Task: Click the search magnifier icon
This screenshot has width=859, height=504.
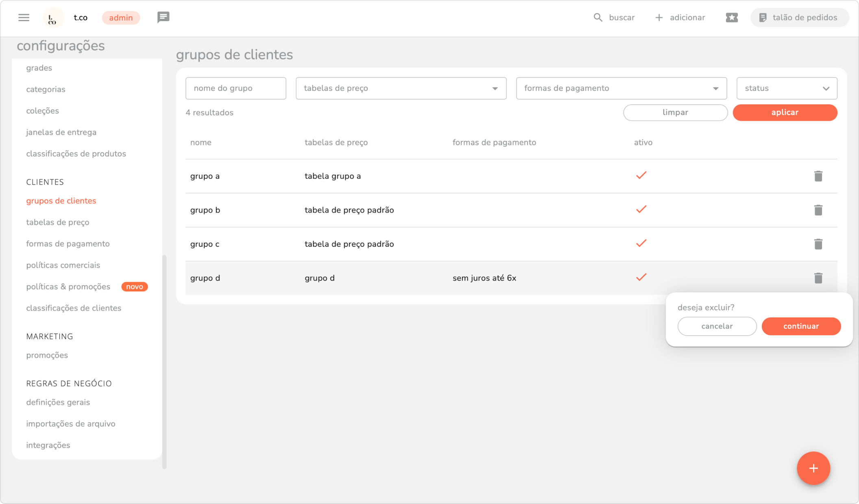Action: 597,17
